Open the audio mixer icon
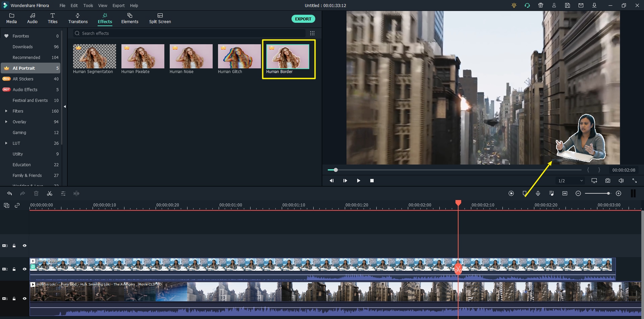 tap(551, 193)
